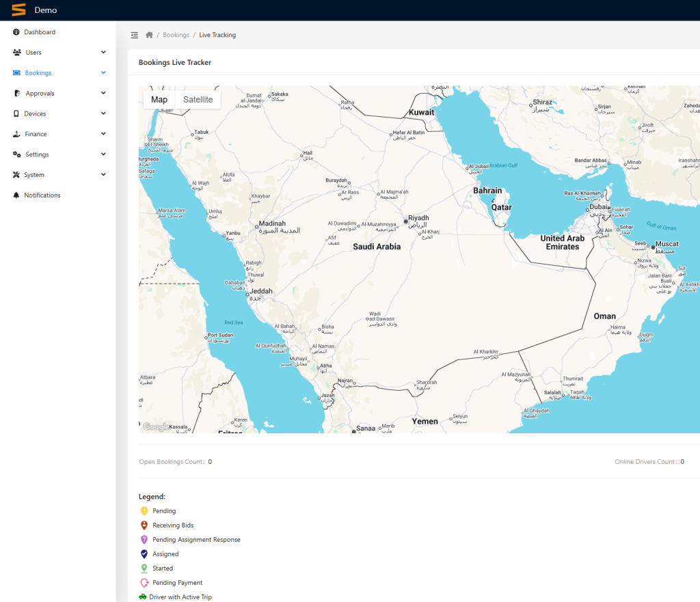Click the Notifications bell icon
Image resolution: width=700 pixels, height=602 pixels.
(16, 195)
